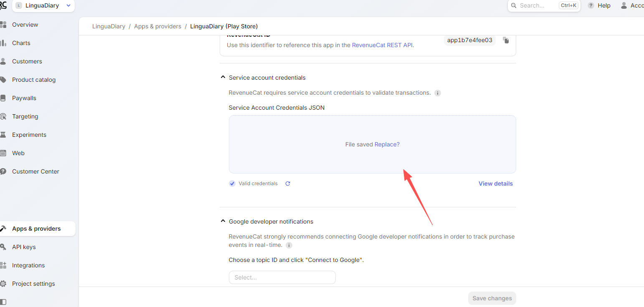Click the Choose a topic ID instruction text

[x=297, y=260]
